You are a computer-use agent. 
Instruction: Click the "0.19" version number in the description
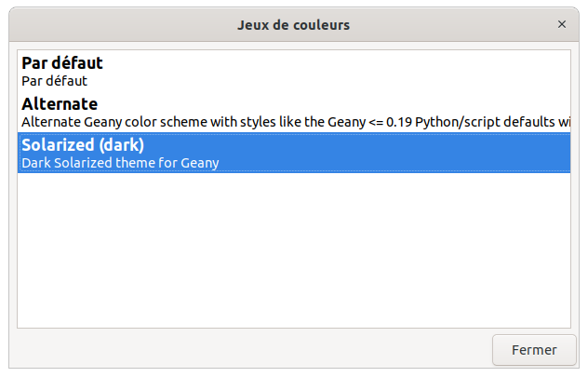[399, 122]
